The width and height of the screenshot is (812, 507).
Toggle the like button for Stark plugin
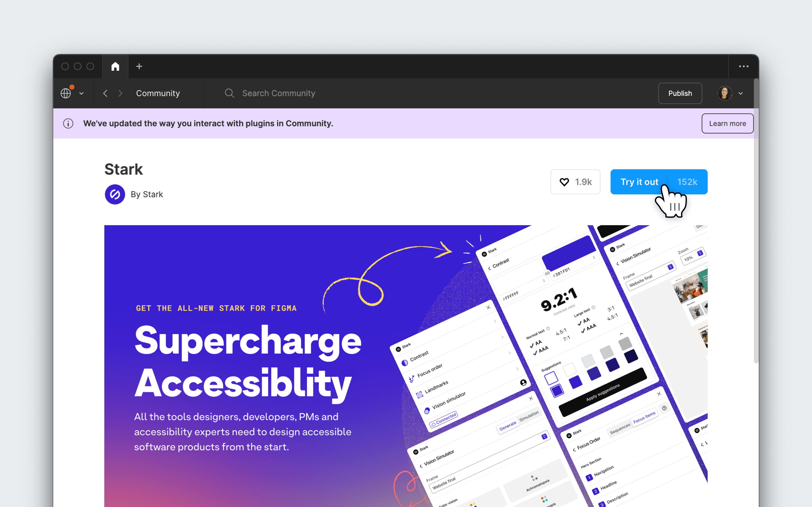coord(564,182)
